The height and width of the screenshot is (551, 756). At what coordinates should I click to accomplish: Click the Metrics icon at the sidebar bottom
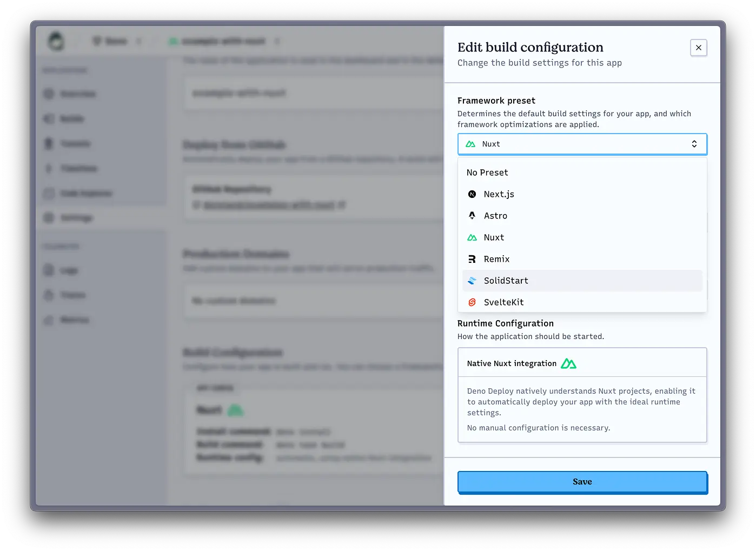pyautogui.click(x=49, y=320)
